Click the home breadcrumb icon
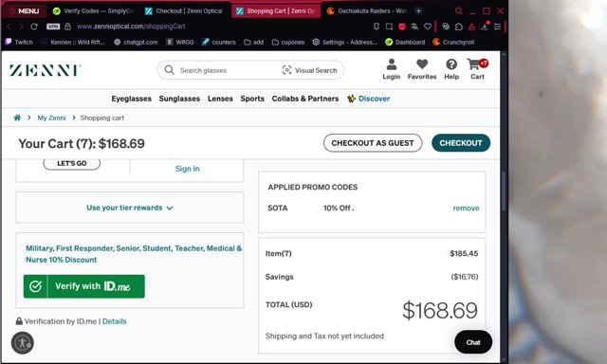 click(17, 118)
